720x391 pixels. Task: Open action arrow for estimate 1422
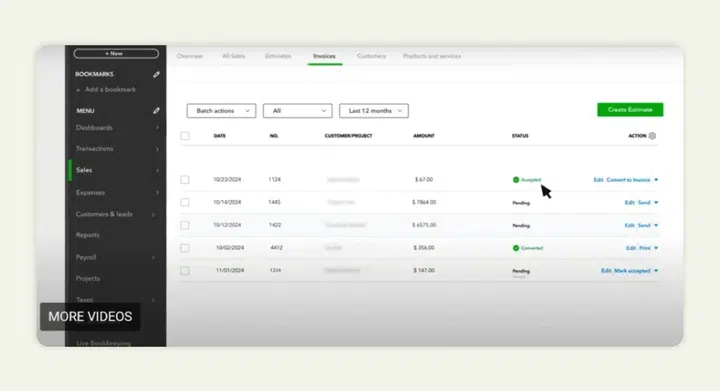coord(656,225)
